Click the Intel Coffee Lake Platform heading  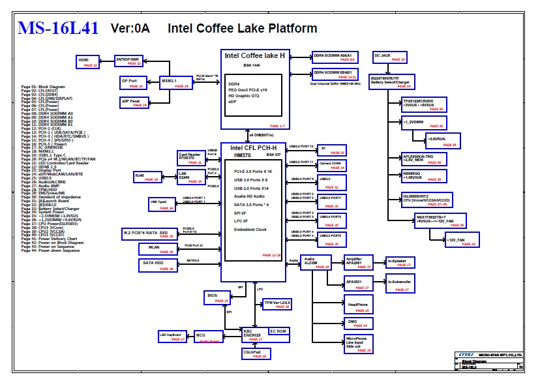pos(243,28)
